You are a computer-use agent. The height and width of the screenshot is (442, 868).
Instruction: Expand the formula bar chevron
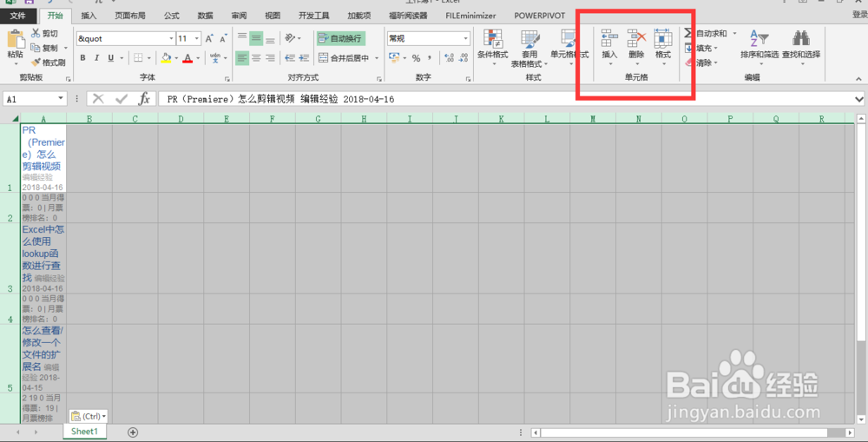[859, 99]
